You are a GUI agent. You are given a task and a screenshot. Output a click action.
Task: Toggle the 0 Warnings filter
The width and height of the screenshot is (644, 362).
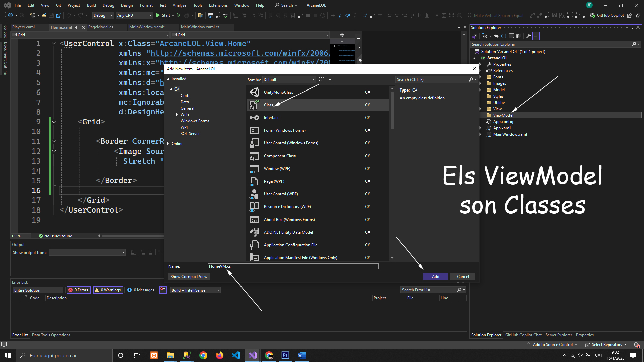click(x=108, y=290)
